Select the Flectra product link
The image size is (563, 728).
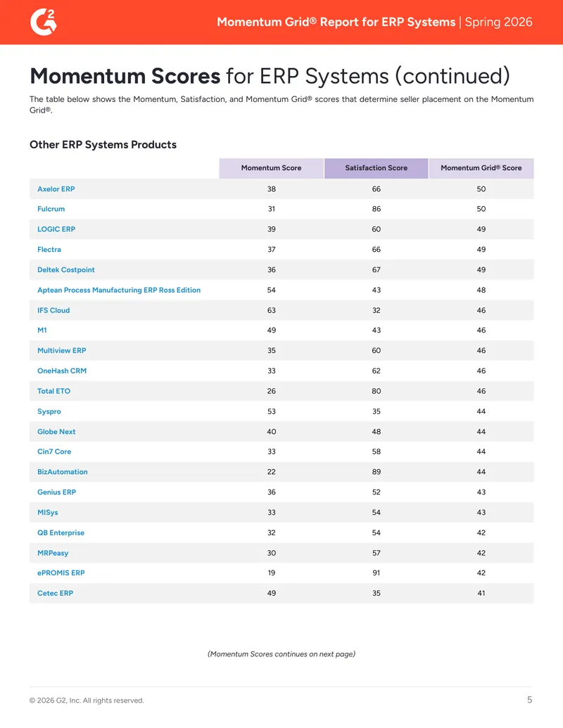(x=49, y=249)
